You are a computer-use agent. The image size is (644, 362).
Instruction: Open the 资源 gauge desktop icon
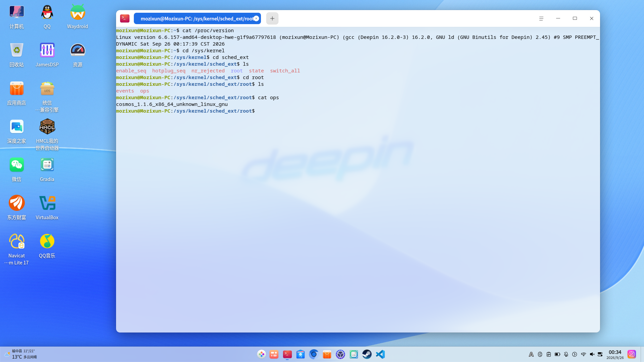pyautogui.click(x=77, y=51)
